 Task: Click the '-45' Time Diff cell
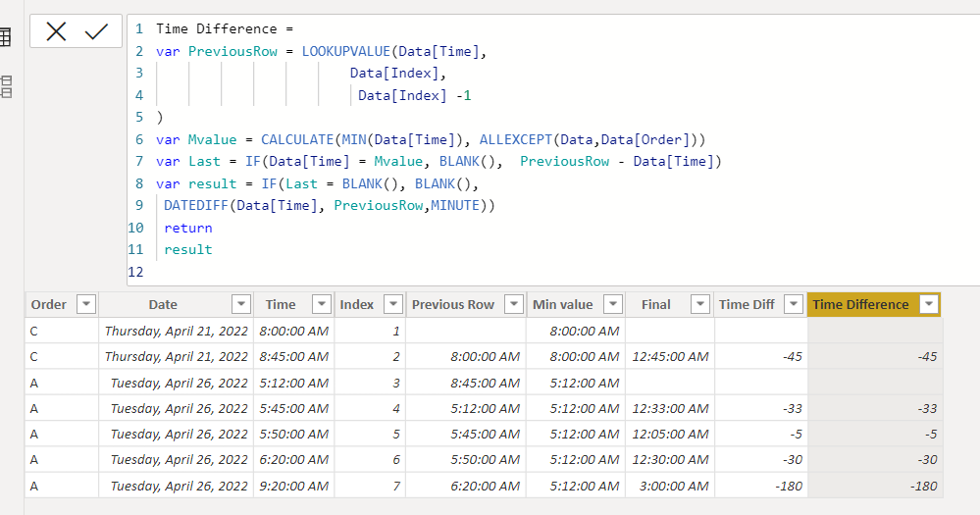(760, 356)
